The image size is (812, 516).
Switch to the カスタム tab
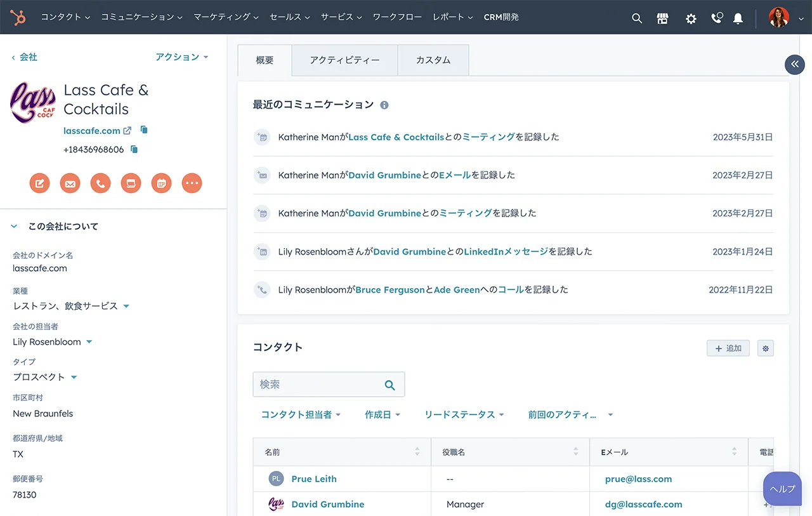click(x=433, y=60)
